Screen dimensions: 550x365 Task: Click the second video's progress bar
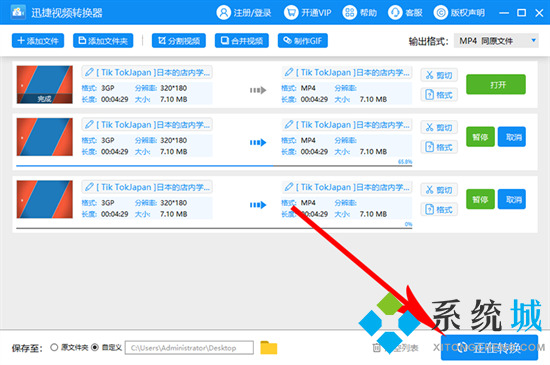pos(214,165)
